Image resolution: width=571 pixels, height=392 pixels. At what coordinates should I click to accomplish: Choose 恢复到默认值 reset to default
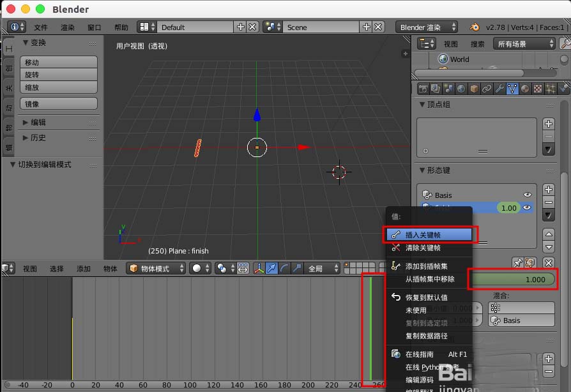(x=429, y=298)
